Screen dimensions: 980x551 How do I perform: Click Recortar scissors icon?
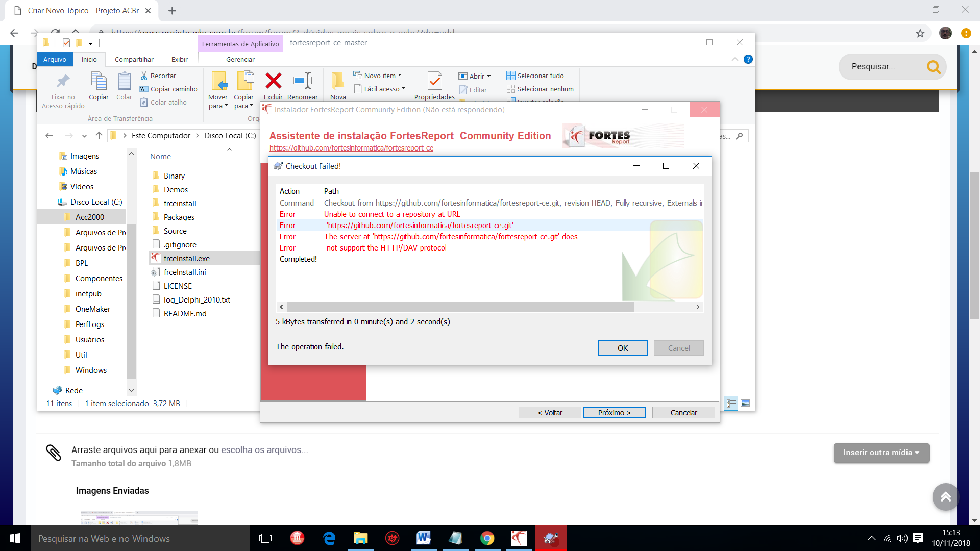point(144,76)
